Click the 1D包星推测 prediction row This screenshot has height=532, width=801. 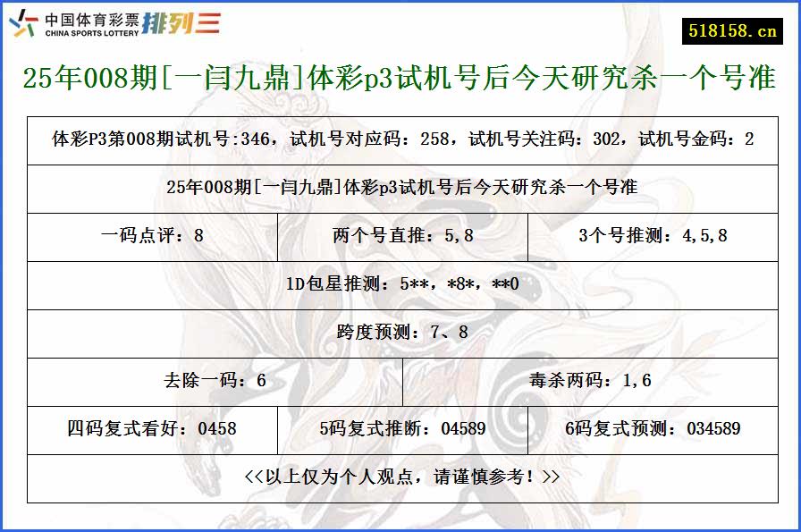pyautogui.click(x=400, y=284)
